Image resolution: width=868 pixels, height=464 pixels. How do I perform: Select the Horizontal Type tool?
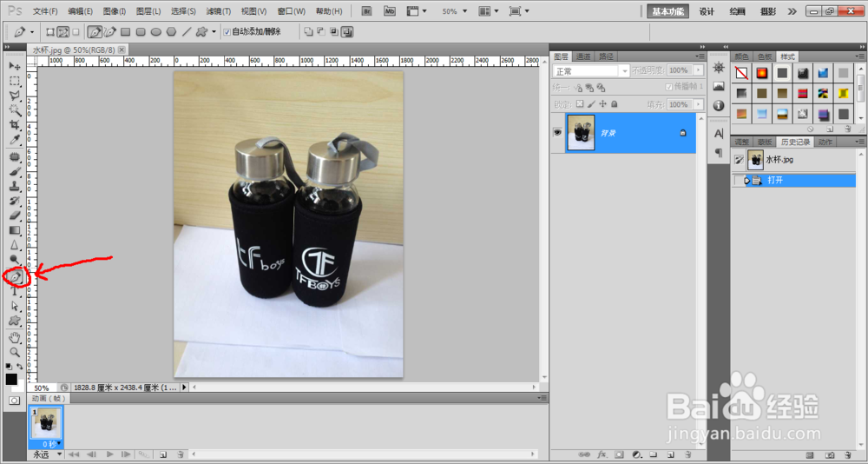(15, 291)
